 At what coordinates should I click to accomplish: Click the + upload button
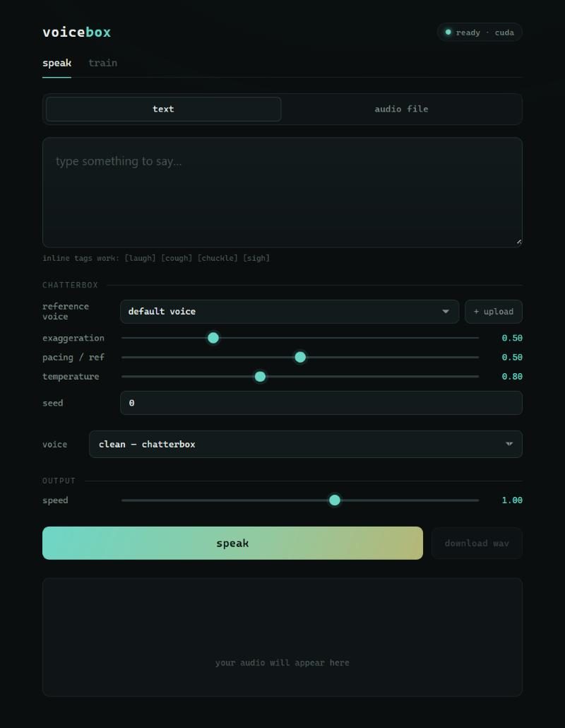(x=494, y=312)
